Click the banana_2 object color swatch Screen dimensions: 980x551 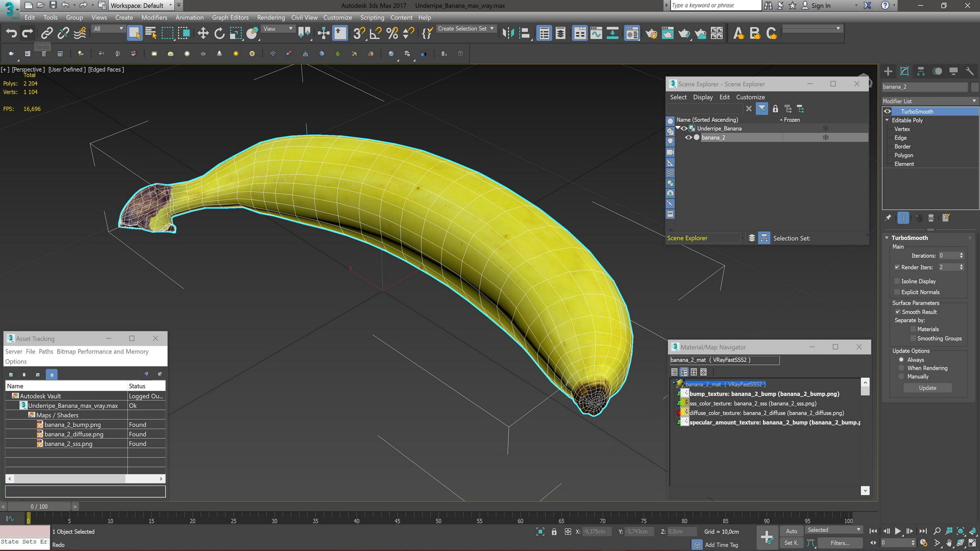[x=974, y=87]
